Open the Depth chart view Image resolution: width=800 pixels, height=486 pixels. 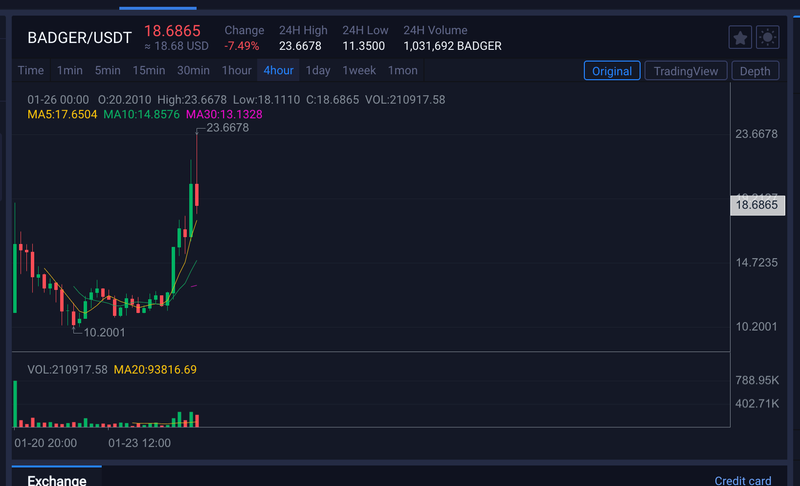click(755, 71)
